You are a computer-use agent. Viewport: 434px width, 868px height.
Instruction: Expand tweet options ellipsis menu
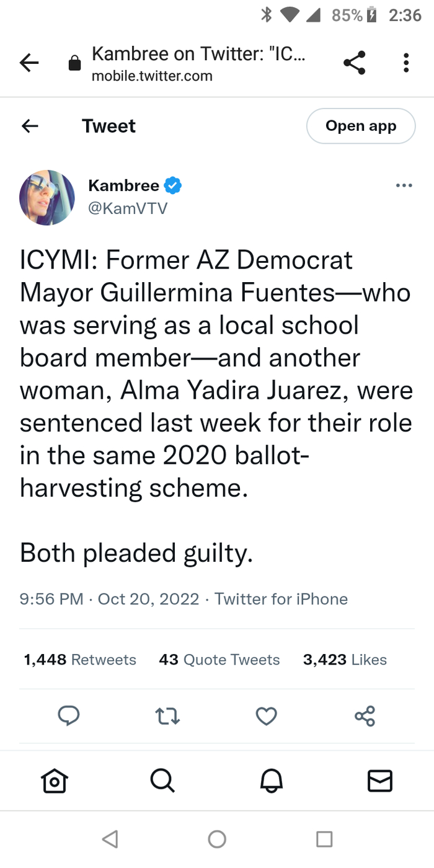pos(404,185)
